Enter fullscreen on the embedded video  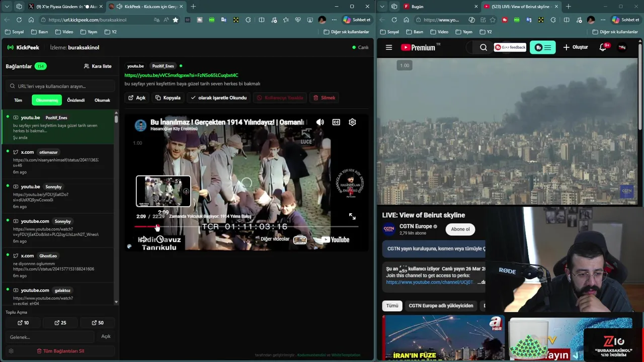352,217
